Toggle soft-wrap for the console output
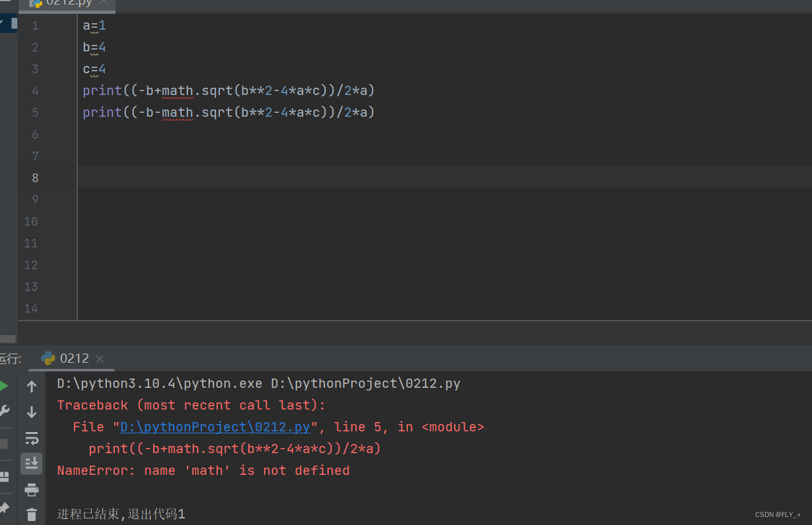Viewport: 812px width, 525px height. click(31, 438)
